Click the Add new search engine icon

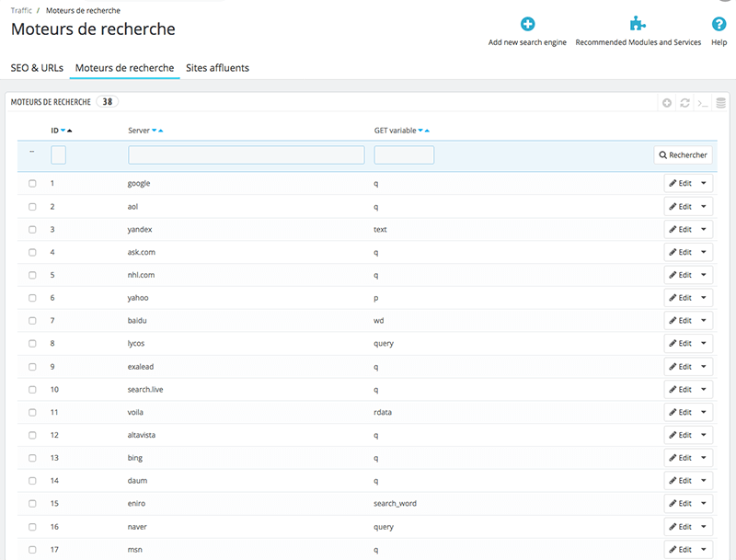tap(527, 25)
